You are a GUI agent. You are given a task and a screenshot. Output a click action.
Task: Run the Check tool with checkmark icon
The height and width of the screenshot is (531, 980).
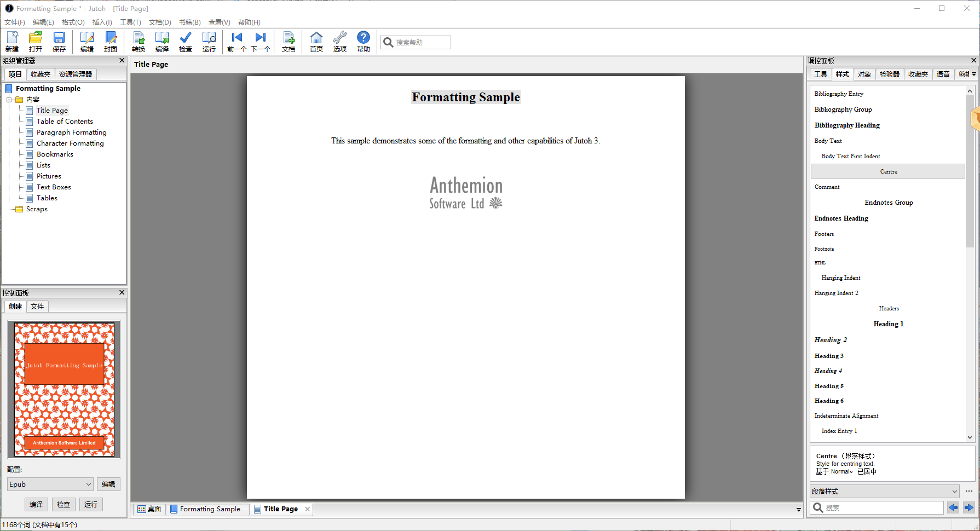point(186,42)
